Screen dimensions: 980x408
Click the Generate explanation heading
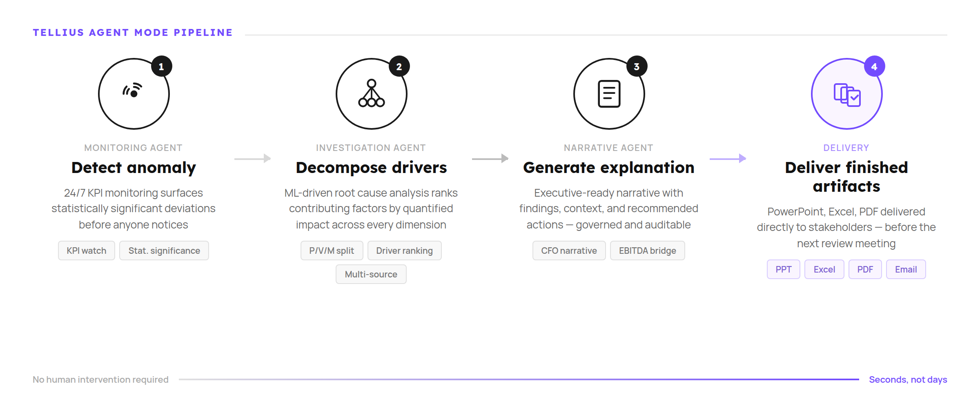click(609, 168)
